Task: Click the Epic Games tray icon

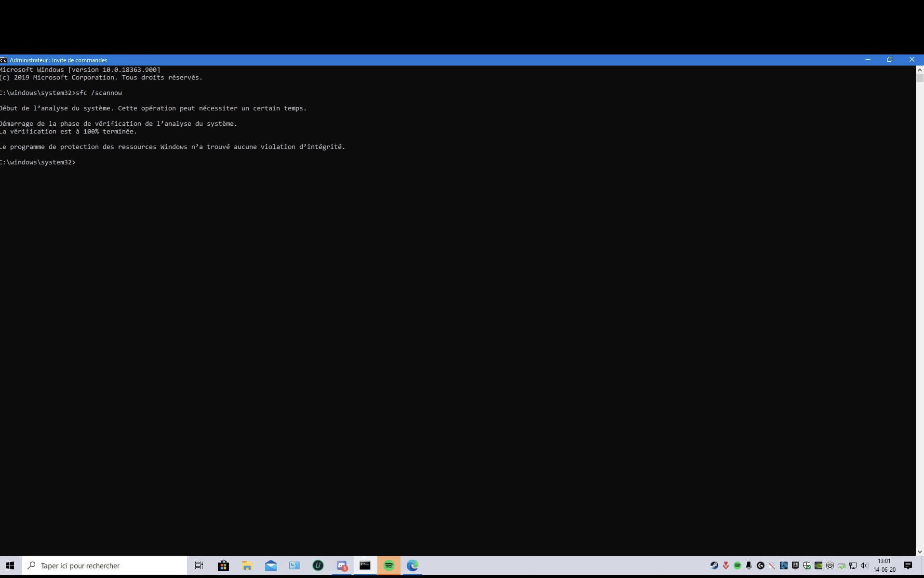Action: tap(795, 565)
